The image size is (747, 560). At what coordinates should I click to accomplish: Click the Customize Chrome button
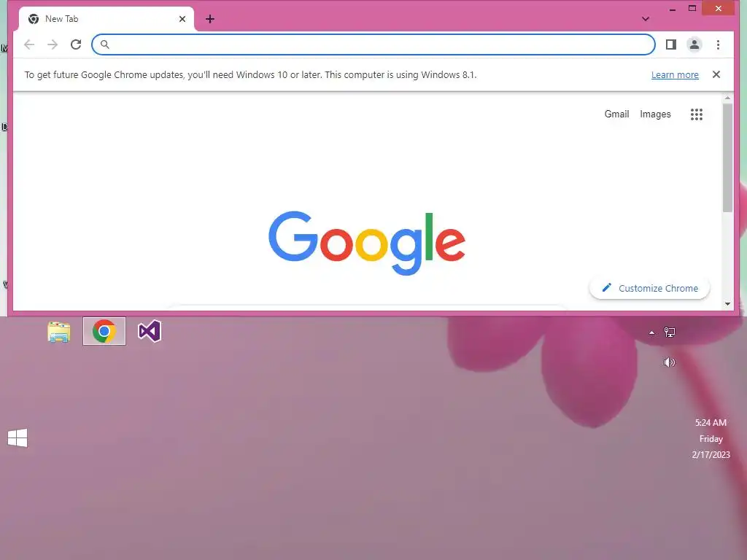click(649, 288)
